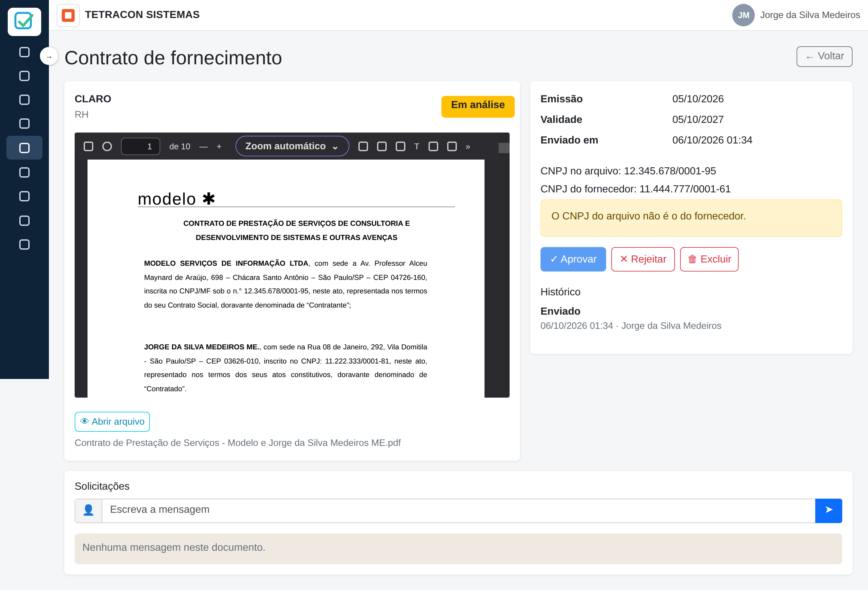
Task: Click the Em análise status badge
Action: (478, 106)
